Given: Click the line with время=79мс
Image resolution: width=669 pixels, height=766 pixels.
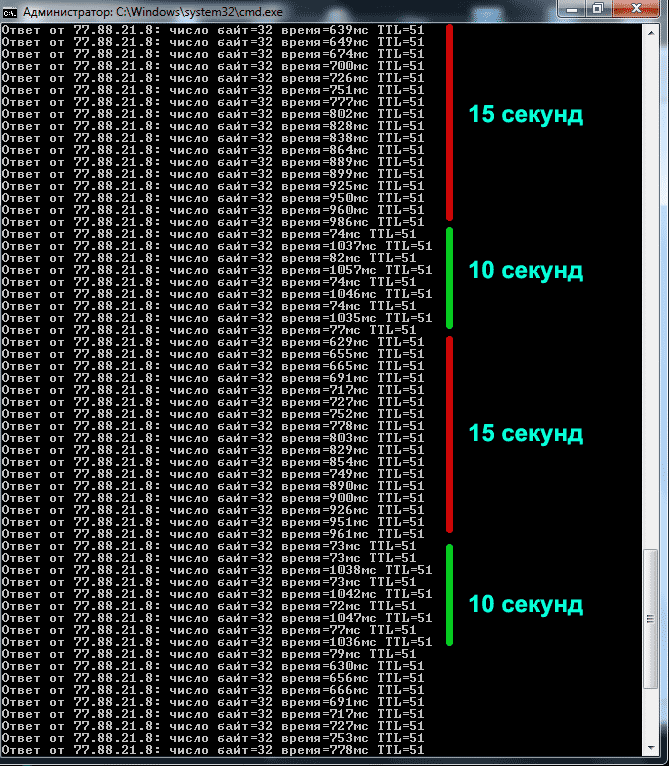Looking at the screenshot, I should pos(209,654).
